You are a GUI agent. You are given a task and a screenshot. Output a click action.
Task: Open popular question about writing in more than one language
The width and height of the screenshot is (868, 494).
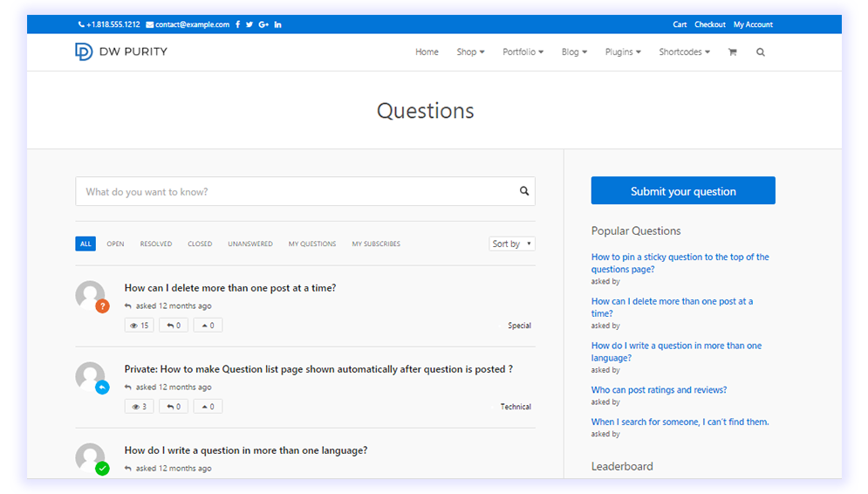pyautogui.click(x=676, y=352)
